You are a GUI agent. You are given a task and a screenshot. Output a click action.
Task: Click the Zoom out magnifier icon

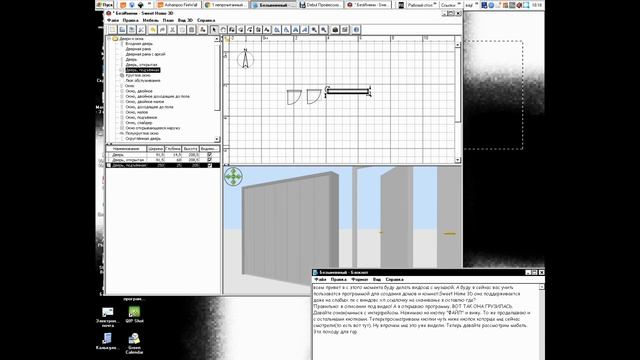coord(323,30)
